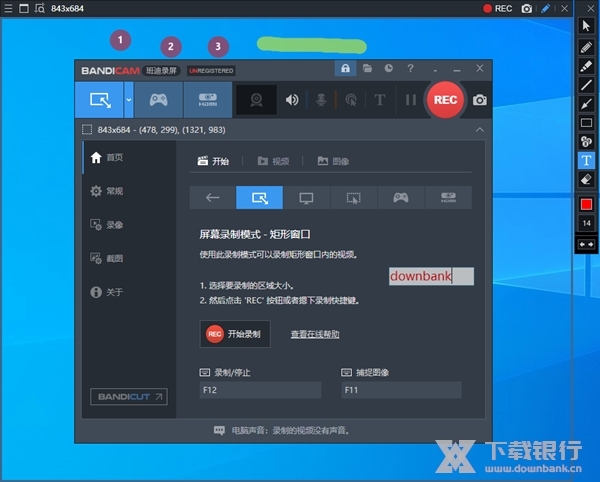Take a screenshot with overlay camera icon
This screenshot has height=482, width=600.
point(527,8)
